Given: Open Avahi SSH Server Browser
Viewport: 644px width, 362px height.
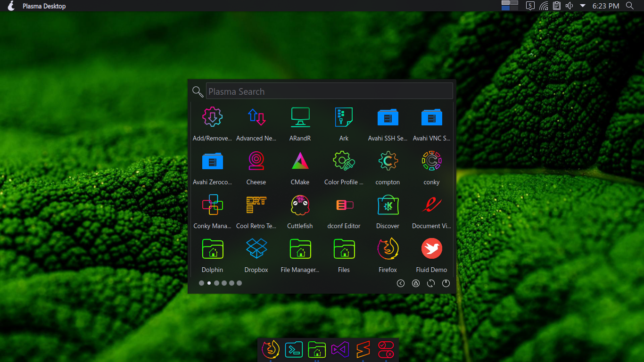Looking at the screenshot, I should tap(388, 117).
